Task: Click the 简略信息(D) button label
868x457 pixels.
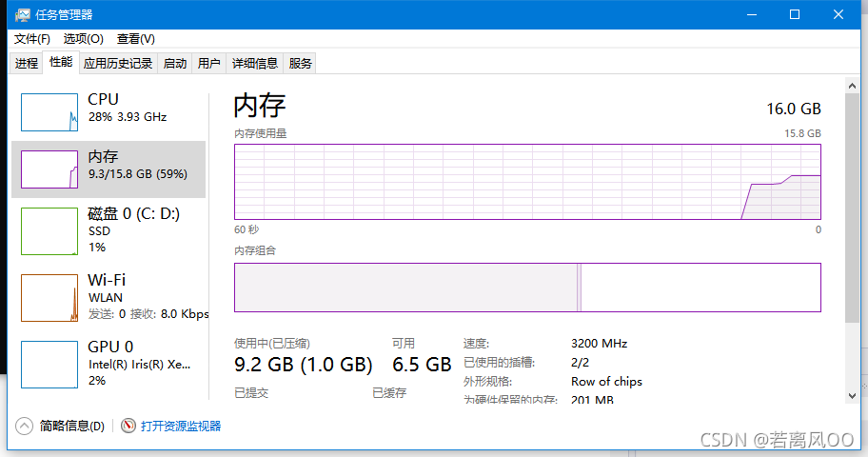Action: (x=72, y=426)
